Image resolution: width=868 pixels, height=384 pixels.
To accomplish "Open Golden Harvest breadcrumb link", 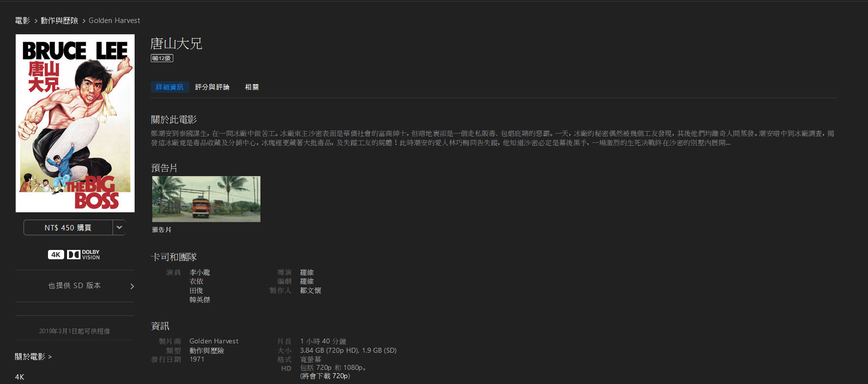I will pos(114,21).
